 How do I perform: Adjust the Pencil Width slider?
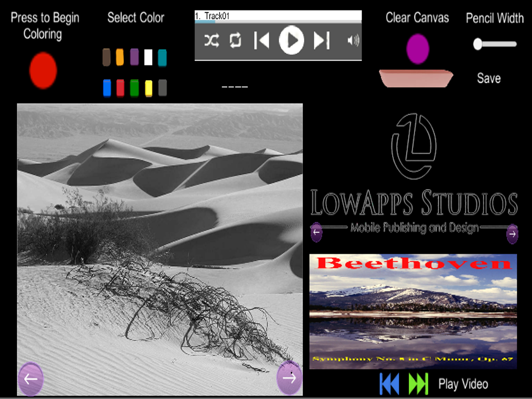coord(478,44)
